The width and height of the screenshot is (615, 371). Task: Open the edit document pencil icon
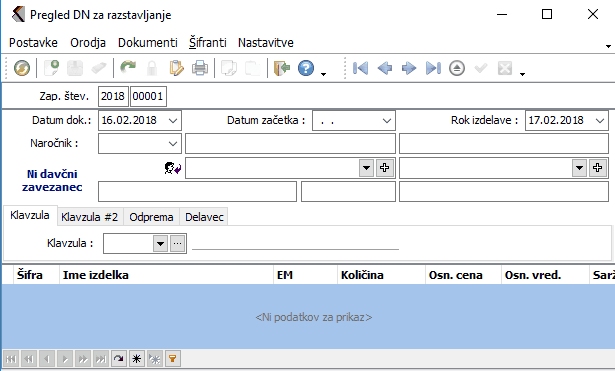(x=176, y=68)
